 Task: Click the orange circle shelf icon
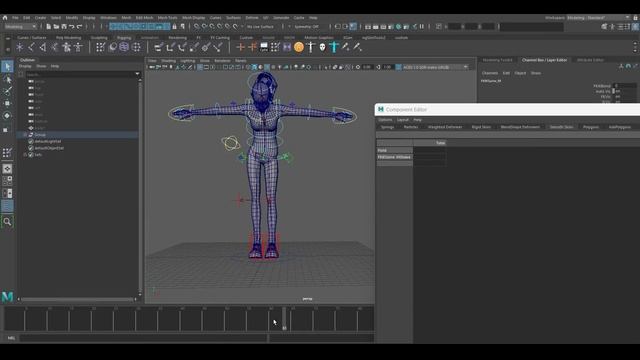pos(299,47)
